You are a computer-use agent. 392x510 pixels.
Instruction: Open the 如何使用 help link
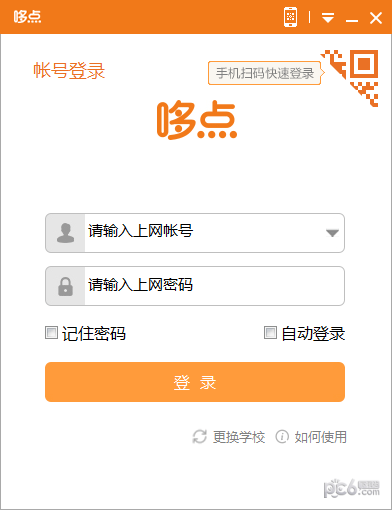[321, 437]
